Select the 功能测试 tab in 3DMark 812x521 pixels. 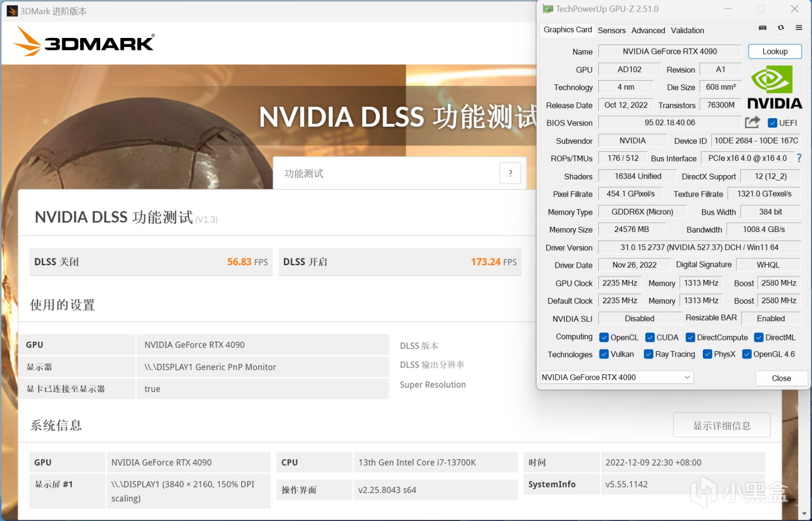pos(304,173)
